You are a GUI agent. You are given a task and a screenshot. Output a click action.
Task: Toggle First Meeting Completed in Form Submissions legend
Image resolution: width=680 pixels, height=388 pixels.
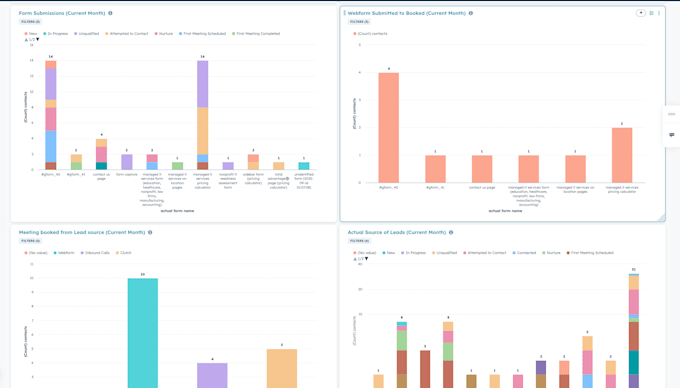click(x=256, y=33)
